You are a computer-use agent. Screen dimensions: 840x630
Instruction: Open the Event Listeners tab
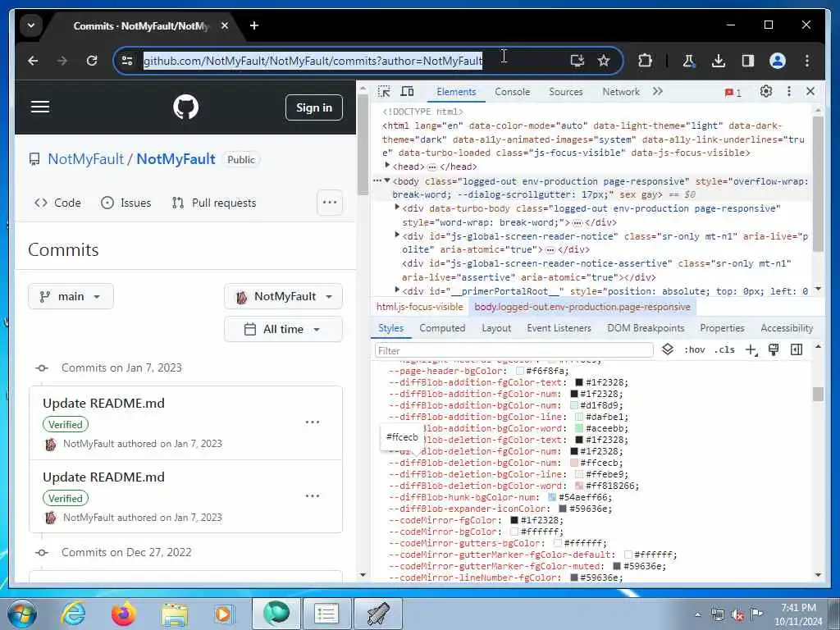coord(559,328)
